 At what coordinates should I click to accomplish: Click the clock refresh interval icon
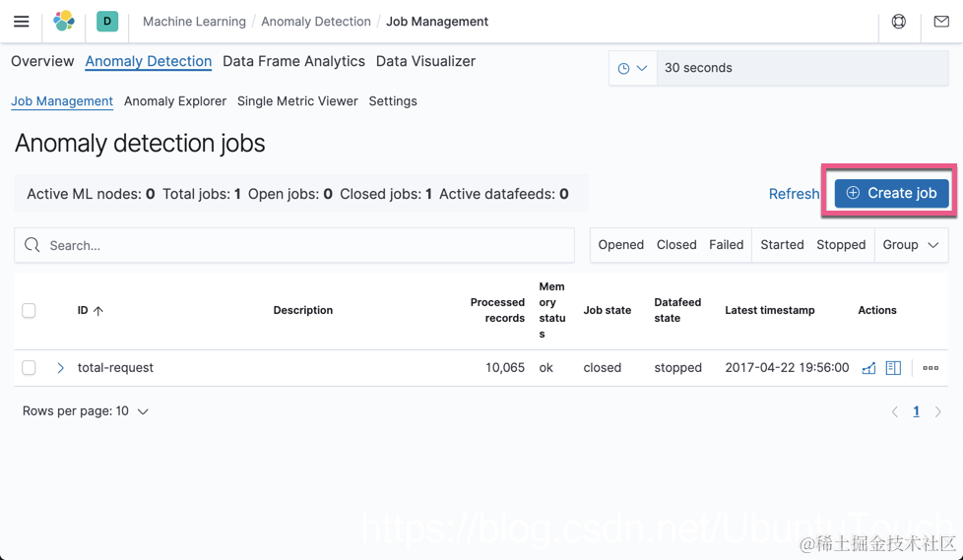click(623, 68)
